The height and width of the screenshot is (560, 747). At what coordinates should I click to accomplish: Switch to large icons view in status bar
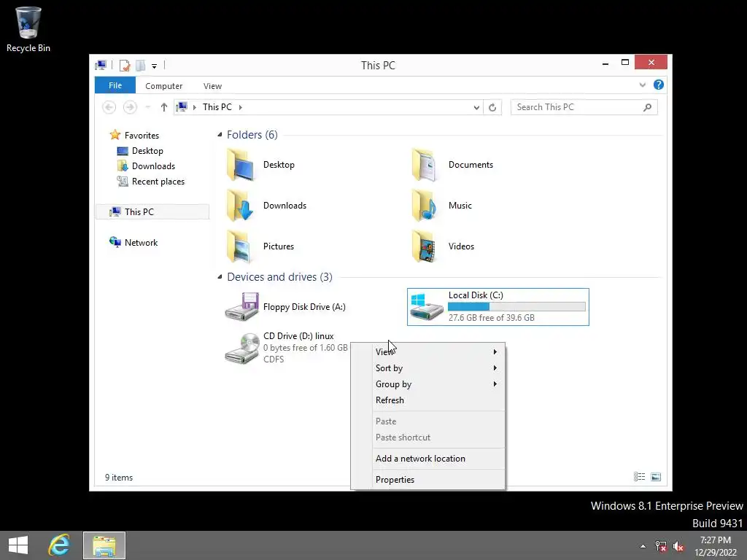point(656,477)
